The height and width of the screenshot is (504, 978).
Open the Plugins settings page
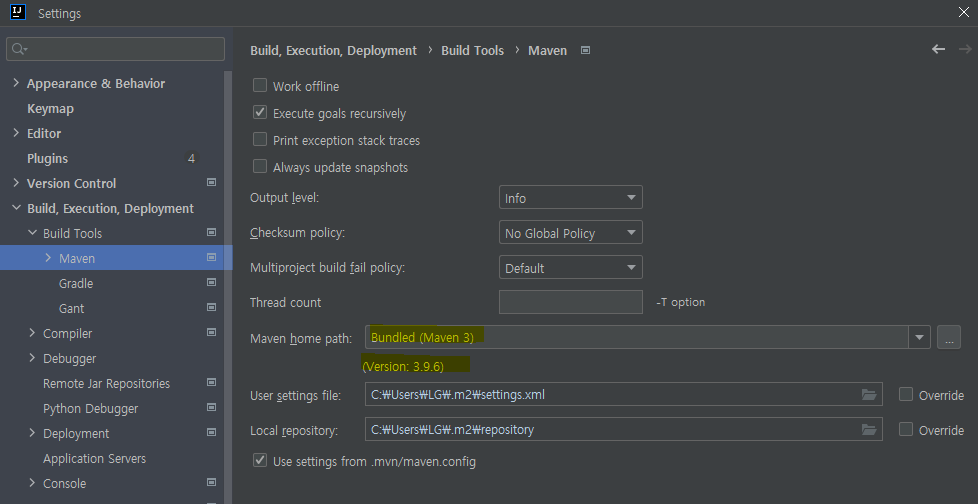(47, 158)
